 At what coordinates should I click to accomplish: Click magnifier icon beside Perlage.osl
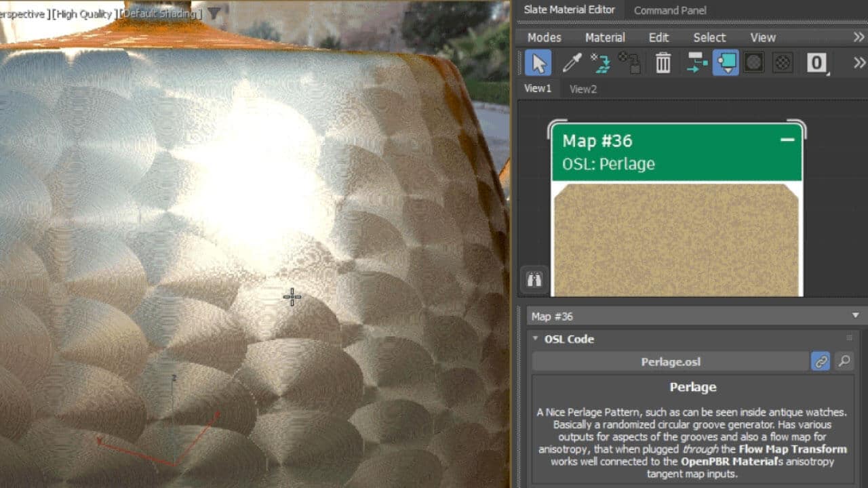pos(844,361)
